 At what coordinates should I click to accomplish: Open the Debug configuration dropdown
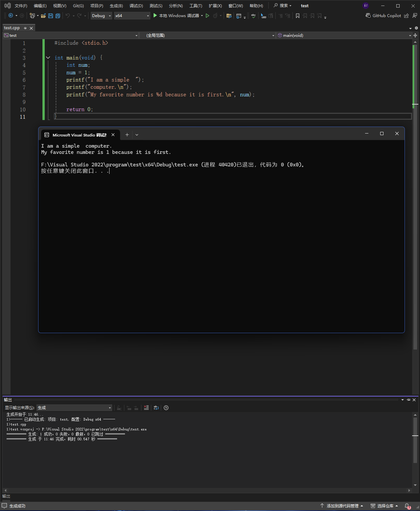click(x=102, y=15)
